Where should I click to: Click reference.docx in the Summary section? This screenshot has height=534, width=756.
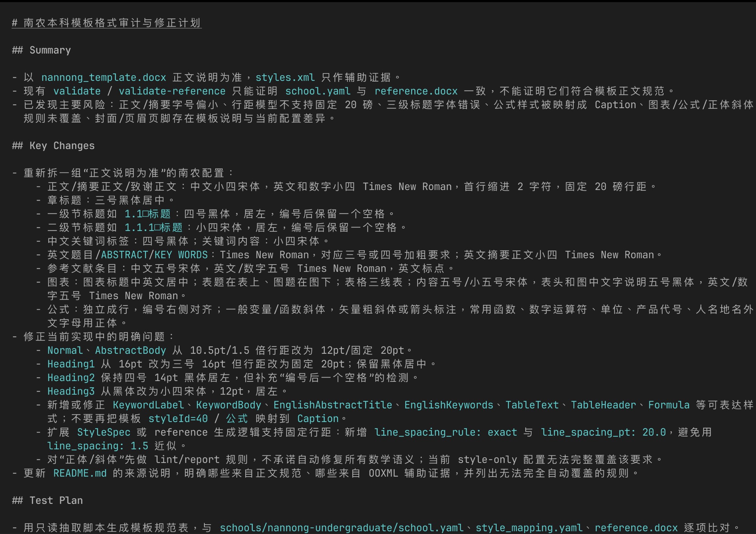[x=416, y=91]
